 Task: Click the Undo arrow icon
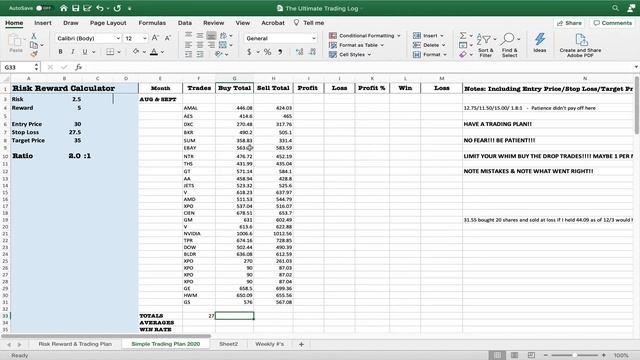point(100,8)
